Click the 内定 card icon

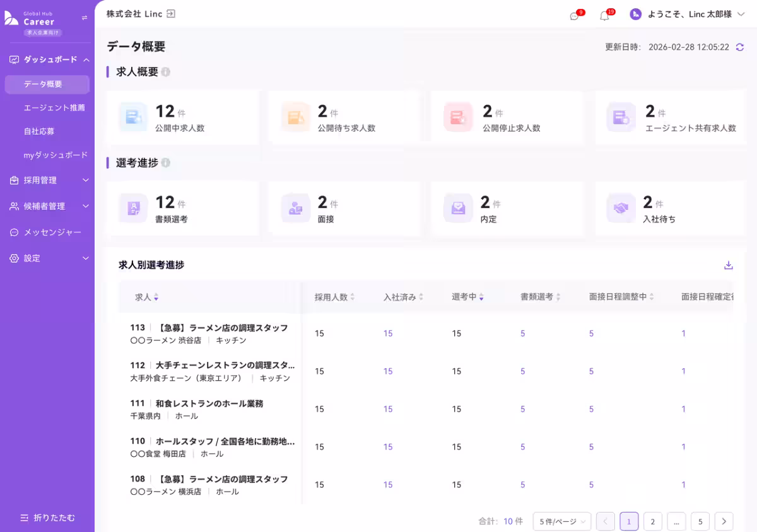point(459,209)
